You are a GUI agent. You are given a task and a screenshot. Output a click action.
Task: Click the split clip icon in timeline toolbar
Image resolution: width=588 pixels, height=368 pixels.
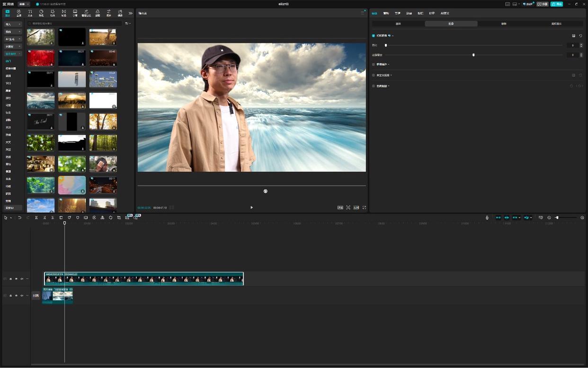tap(36, 217)
